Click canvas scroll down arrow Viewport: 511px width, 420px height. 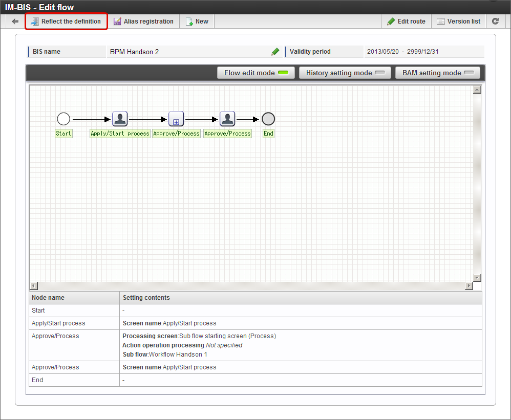pos(477,278)
